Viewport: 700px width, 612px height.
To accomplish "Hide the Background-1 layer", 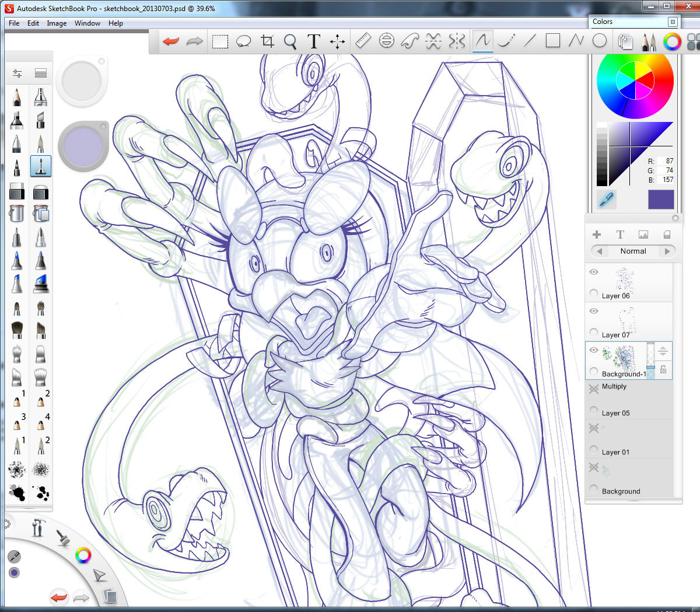I will tap(594, 350).
